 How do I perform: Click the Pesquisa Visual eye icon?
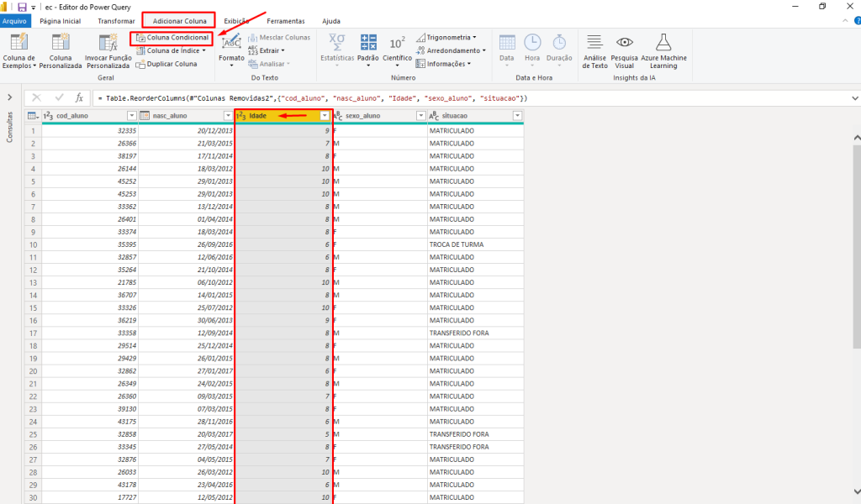point(624,42)
